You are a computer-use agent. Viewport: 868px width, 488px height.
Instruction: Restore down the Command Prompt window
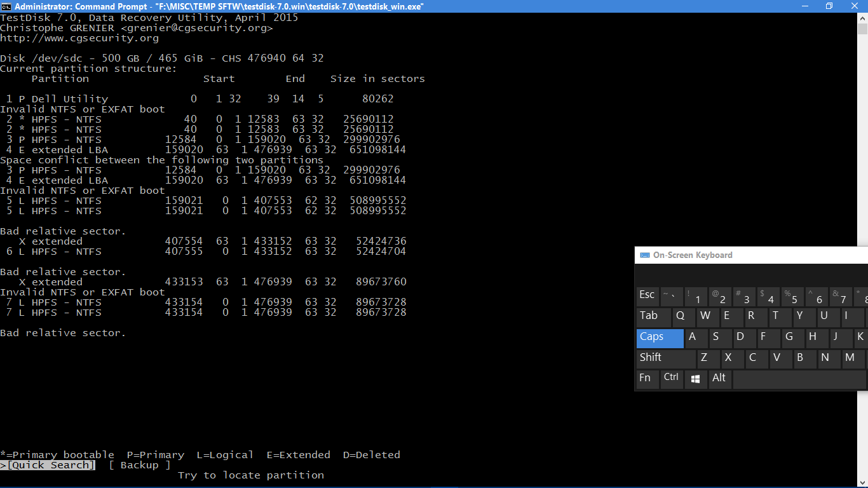point(829,6)
